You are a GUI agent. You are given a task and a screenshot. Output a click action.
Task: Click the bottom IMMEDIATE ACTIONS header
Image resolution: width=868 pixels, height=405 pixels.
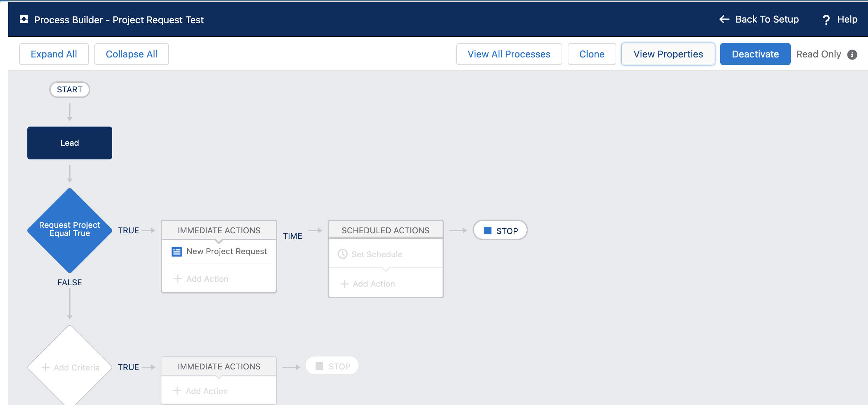point(219,366)
